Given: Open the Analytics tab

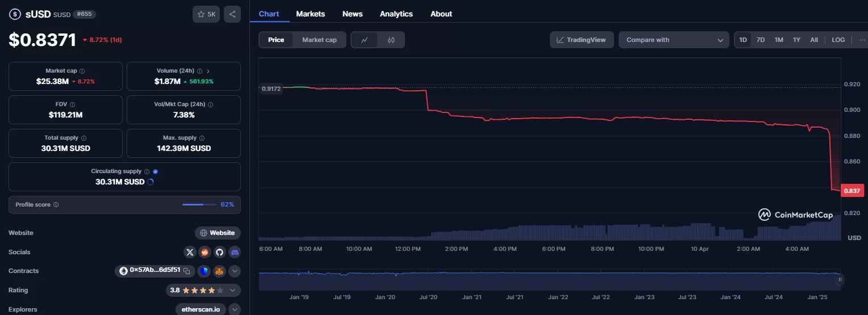Looking at the screenshot, I should tap(396, 14).
